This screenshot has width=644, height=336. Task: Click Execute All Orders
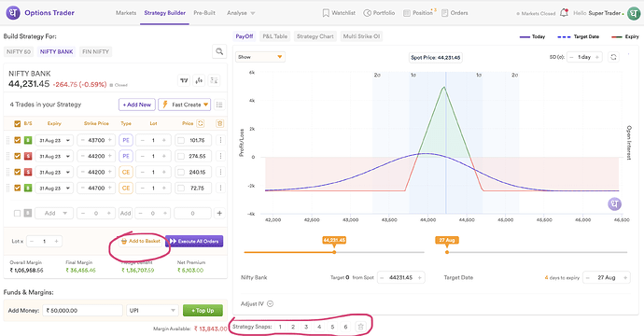click(194, 241)
